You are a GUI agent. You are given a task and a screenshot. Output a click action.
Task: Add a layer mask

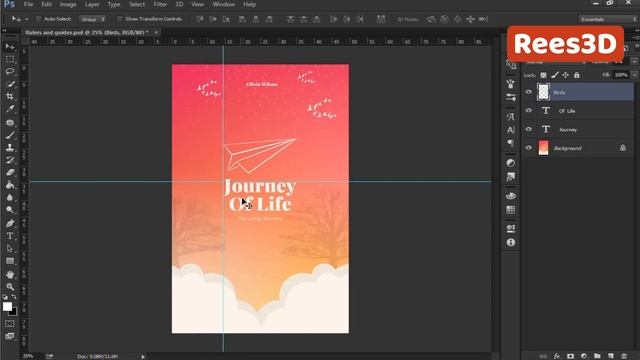tap(570, 356)
